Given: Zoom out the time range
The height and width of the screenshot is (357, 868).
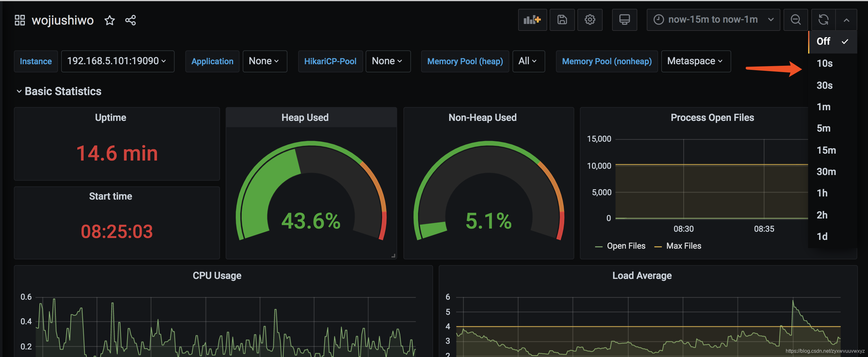Looking at the screenshot, I should pyautogui.click(x=796, y=20).
